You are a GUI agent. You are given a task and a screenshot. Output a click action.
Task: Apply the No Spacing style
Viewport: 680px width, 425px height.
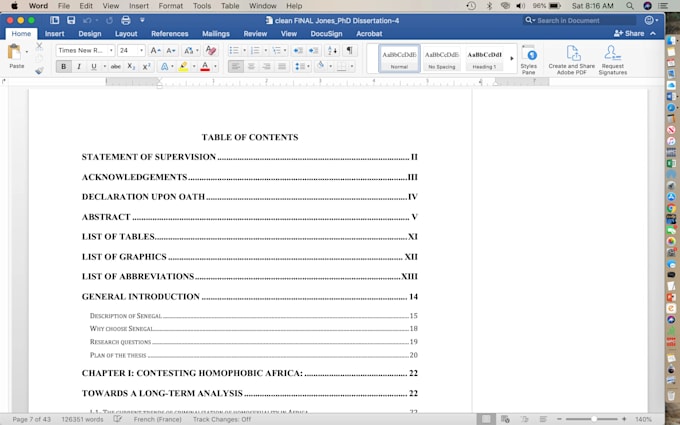(x=442, y=58)
